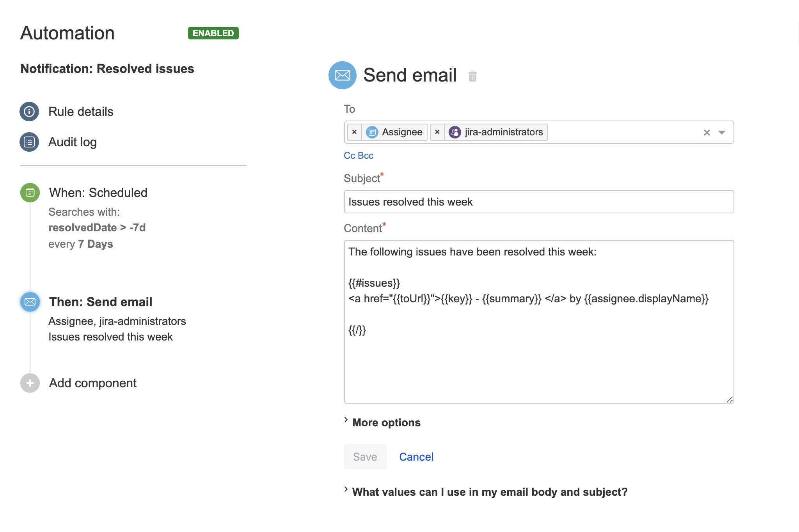
Task: Click the Save button
Action: 365,457
